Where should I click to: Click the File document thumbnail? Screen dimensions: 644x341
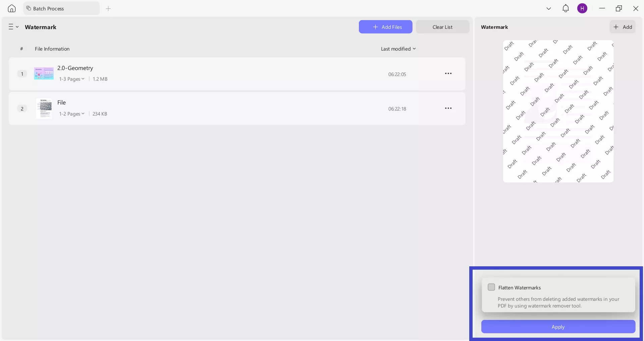[x=44, y=109]
